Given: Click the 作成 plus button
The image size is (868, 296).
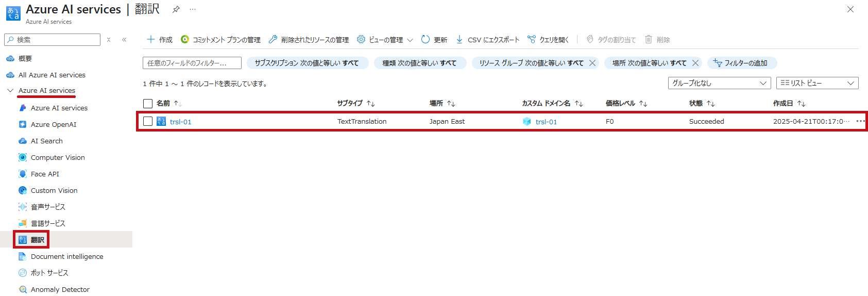Looking at the screenshot, I should pos(160,40).
